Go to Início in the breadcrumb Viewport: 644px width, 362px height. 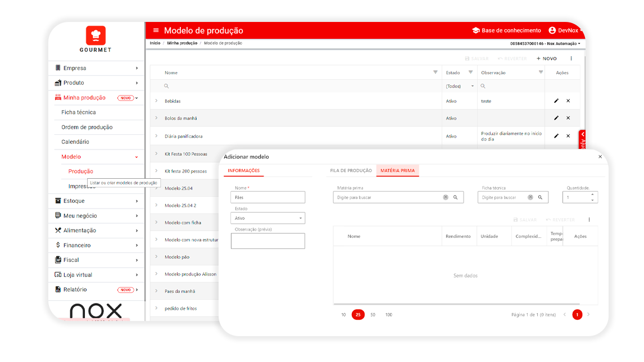(155, 43)
